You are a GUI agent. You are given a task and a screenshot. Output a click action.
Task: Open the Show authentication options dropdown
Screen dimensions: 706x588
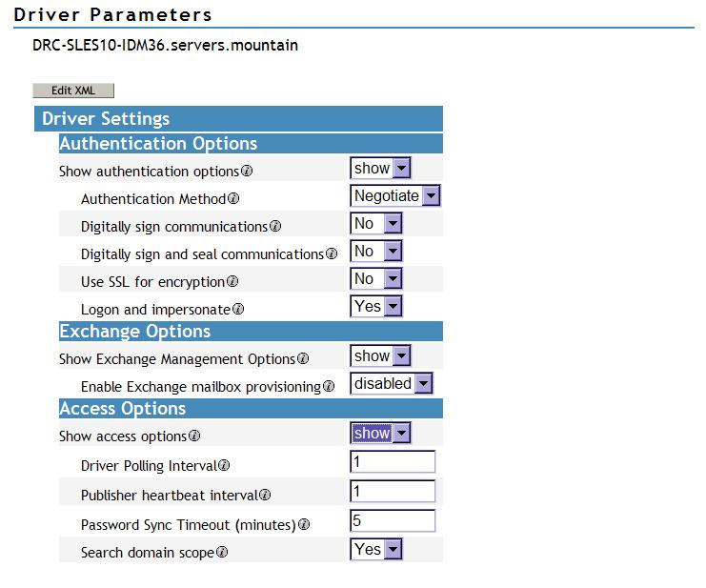click(x=380, y=168)
